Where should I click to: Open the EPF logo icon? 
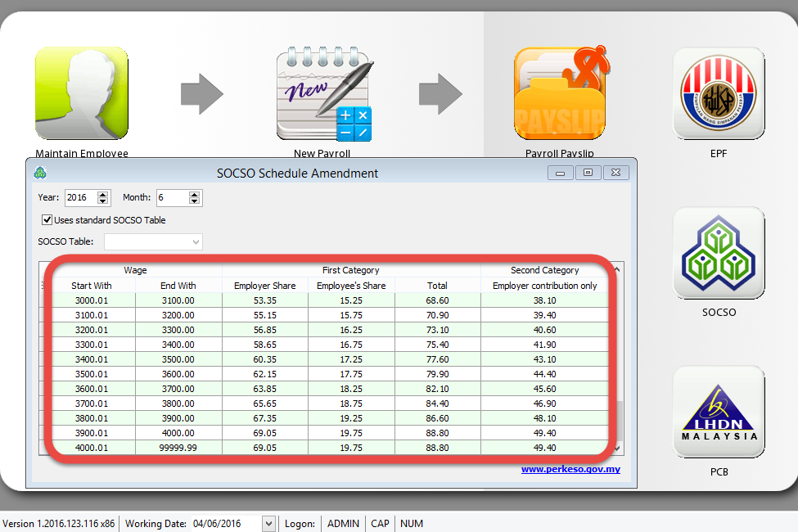(x=719, y=93)
